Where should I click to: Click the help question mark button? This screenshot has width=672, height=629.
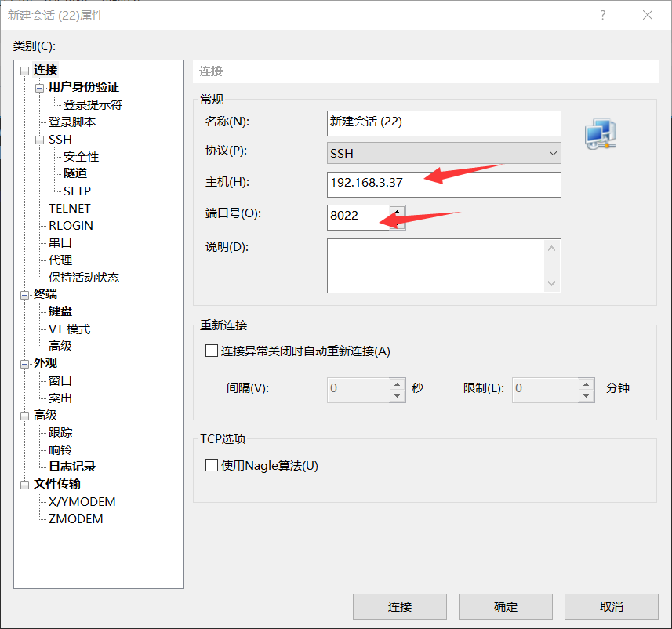click(602, 15)
